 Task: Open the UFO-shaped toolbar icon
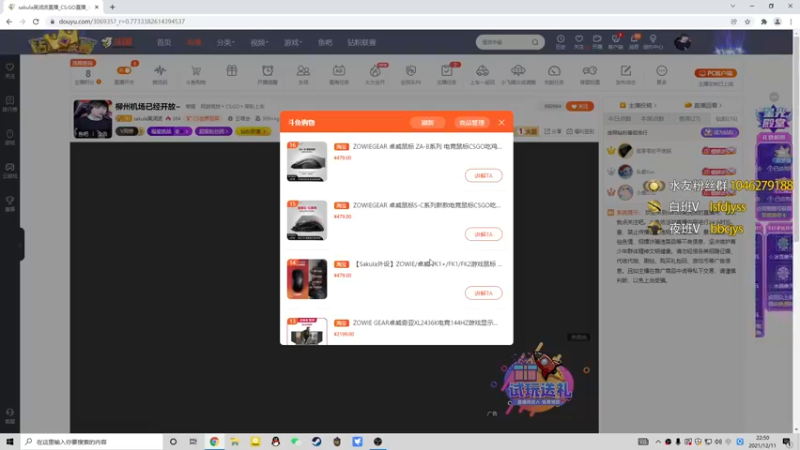pos(518,73)
